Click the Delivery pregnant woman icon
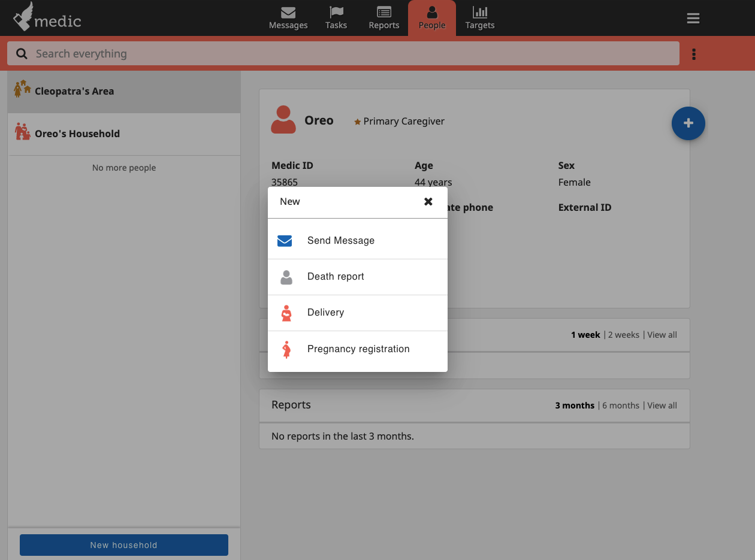 (286, 312)
